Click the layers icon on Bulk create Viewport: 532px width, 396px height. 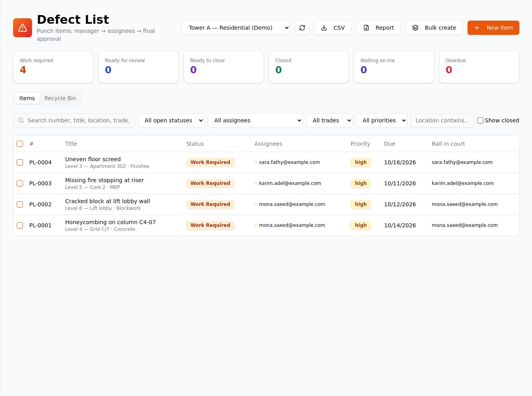[x=415, y=28]
